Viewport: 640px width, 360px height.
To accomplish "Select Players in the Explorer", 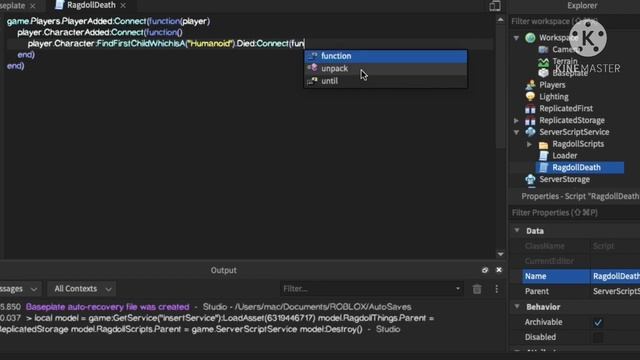I will point(552,85).
